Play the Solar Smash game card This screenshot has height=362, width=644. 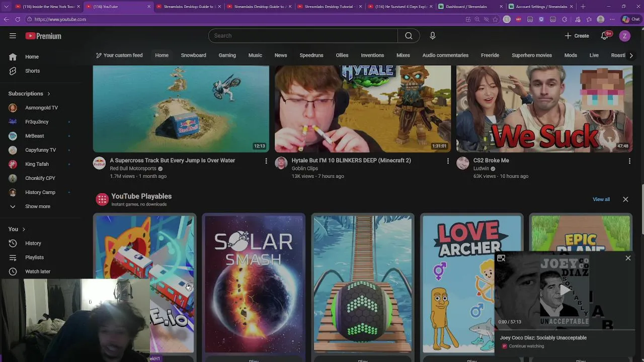[254, 284]
